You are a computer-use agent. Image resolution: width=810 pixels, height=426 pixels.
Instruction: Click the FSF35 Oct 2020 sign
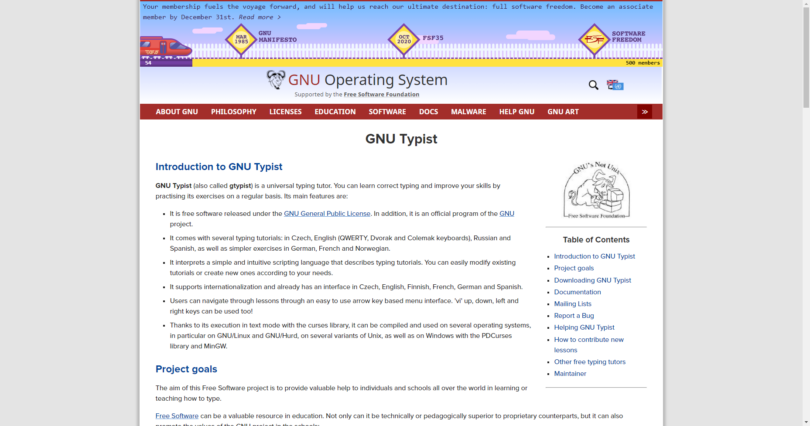(x=403, y=40)
